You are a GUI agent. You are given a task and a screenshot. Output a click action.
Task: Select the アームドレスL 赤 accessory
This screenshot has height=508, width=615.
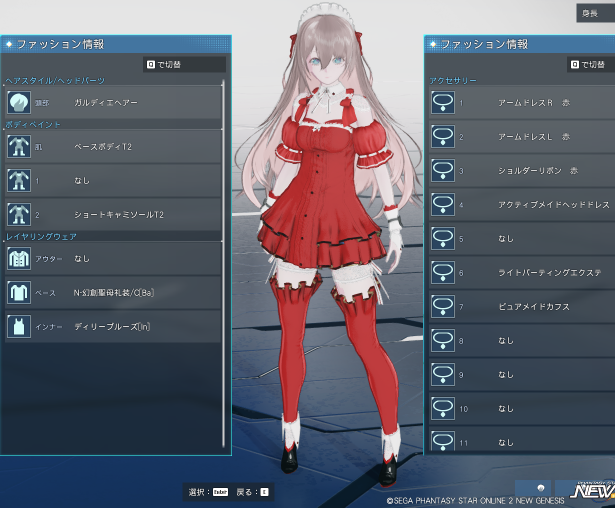click(x=522, y=137)
